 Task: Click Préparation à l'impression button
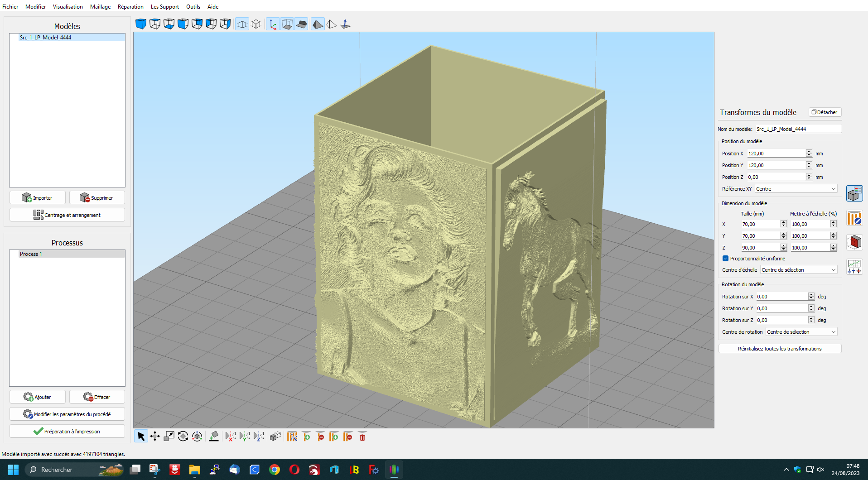coord(67,432)
